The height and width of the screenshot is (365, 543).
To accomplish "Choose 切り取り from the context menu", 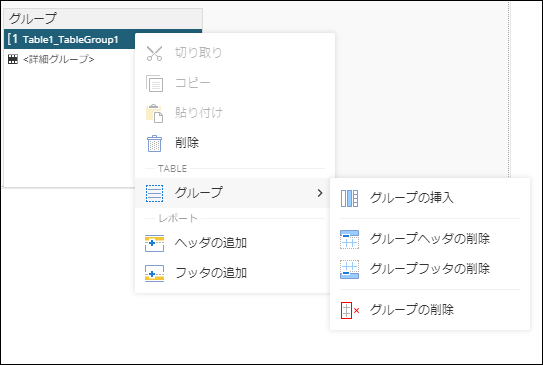I will pos(235,53).
